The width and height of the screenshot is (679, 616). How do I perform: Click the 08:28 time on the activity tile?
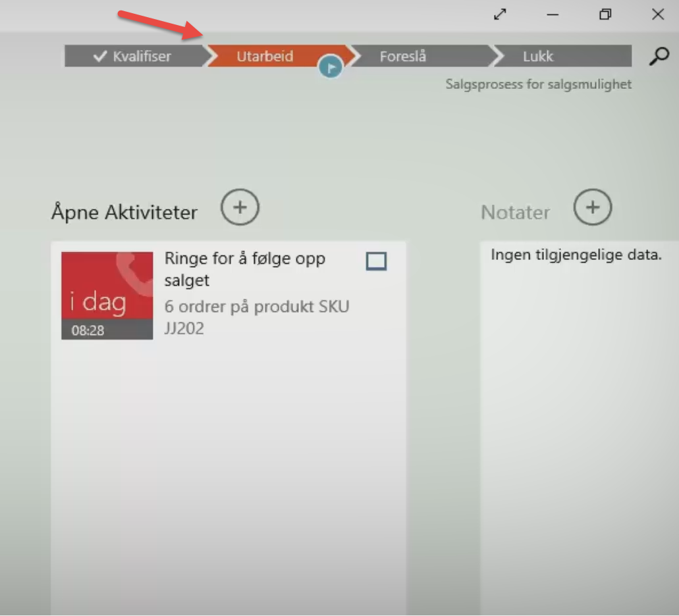click(x=88, y=330)
